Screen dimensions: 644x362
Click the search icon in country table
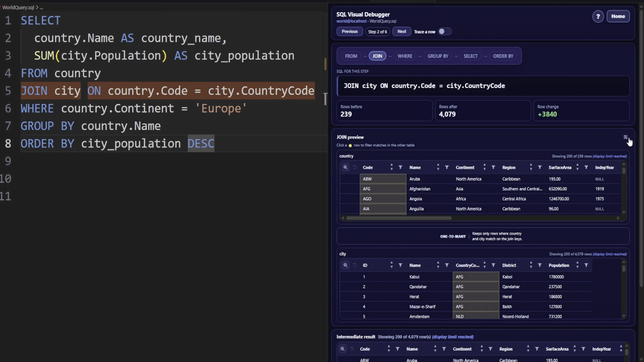(345, 167)
